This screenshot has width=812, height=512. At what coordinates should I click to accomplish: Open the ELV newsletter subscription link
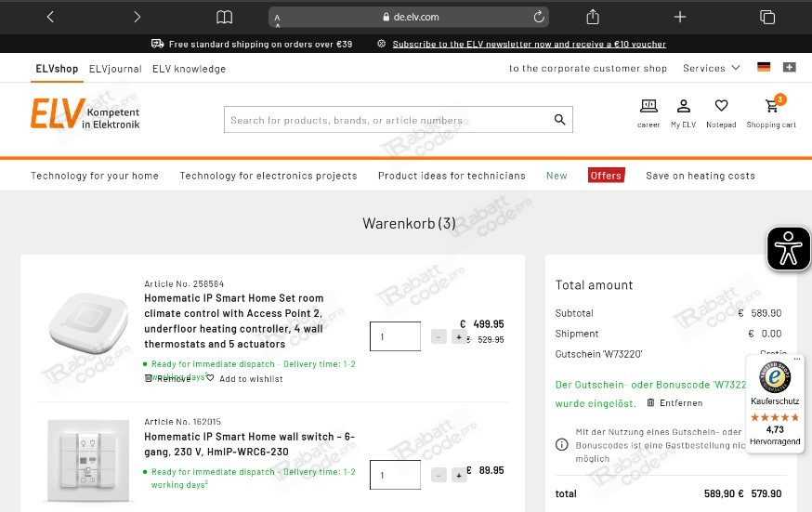tap(529, 44)
